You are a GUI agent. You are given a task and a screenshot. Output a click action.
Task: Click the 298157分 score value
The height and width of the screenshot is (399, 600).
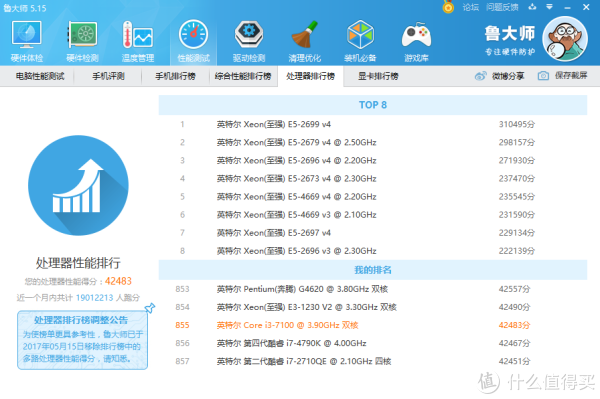pos(517,142)
